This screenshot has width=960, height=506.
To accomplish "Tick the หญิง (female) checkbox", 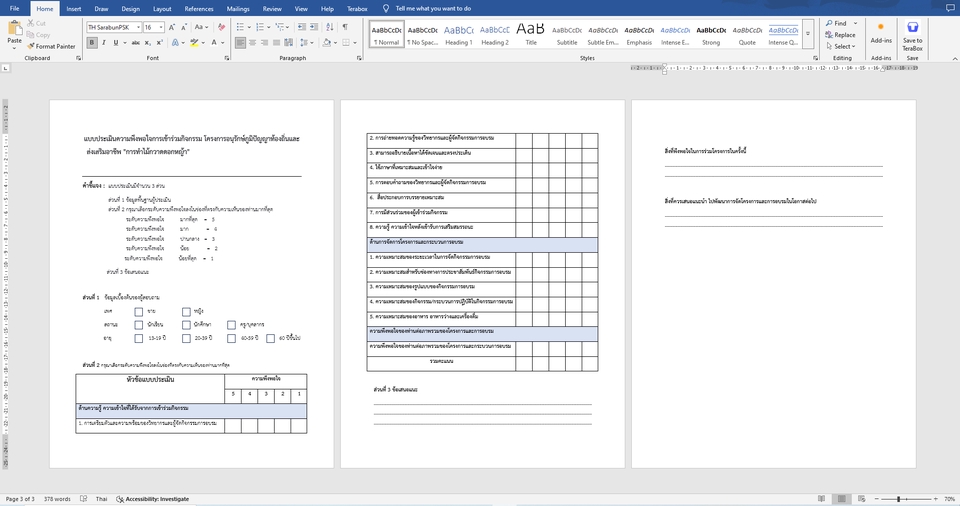I will [x=186, y=312].
